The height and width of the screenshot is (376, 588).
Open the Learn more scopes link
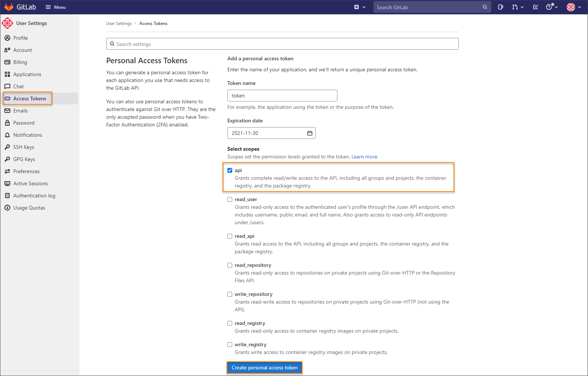click(x=364, y=157)
